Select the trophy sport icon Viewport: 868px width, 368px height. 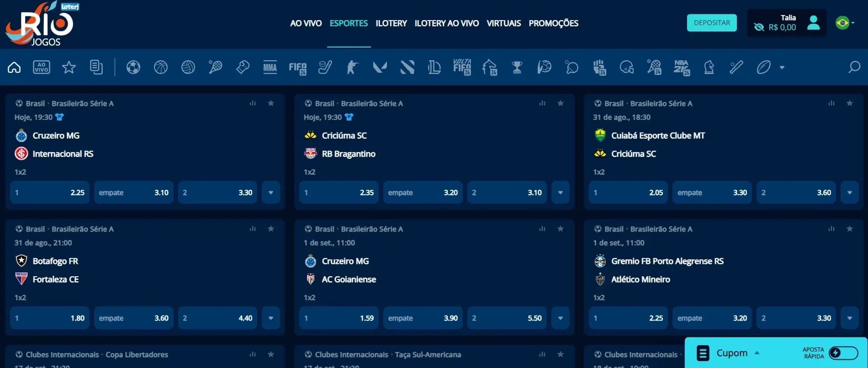[x=517, y=68]
